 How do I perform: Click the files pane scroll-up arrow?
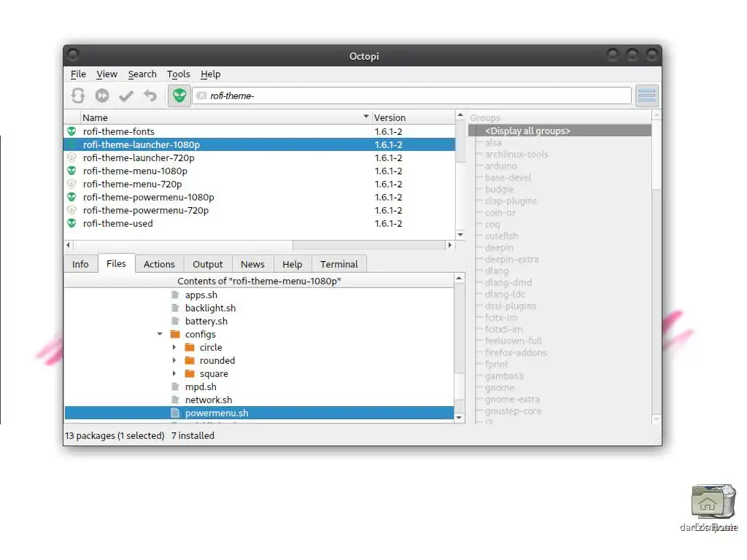pos(460,278)
